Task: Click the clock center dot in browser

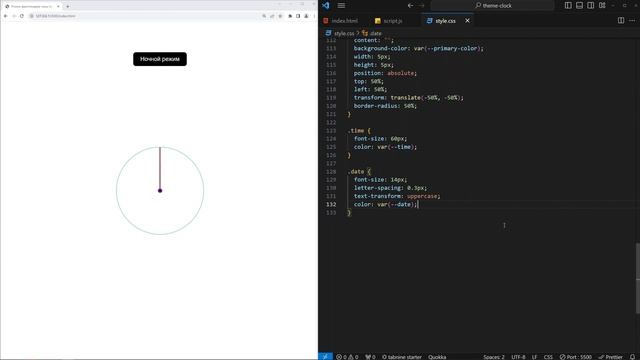Action: (160, 191)
